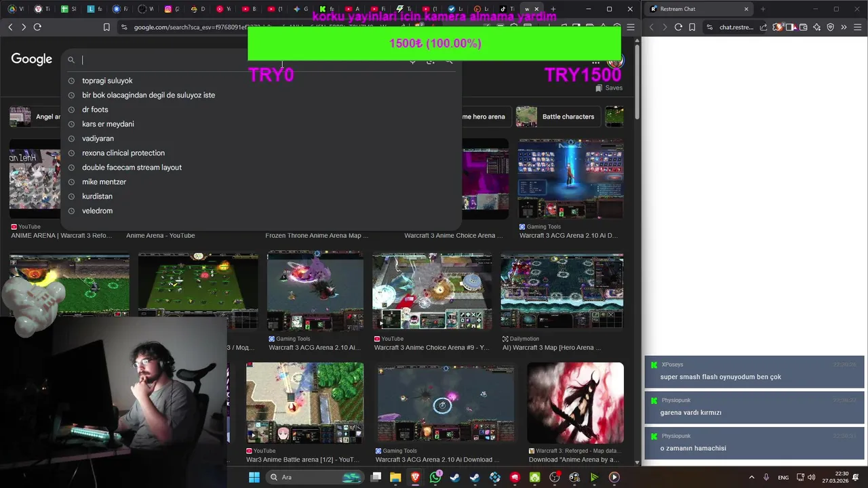
Task: Go forward in the Google browser window
Action: pos(24,27)
